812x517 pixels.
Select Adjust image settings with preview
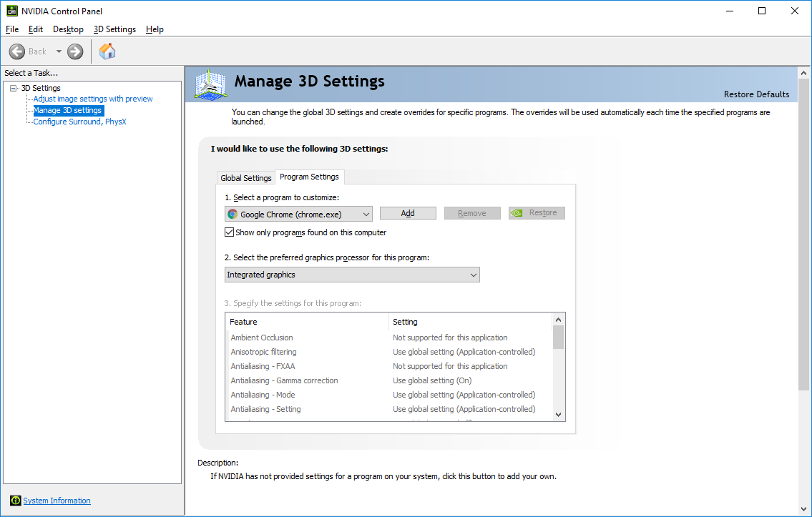(93, 99)
